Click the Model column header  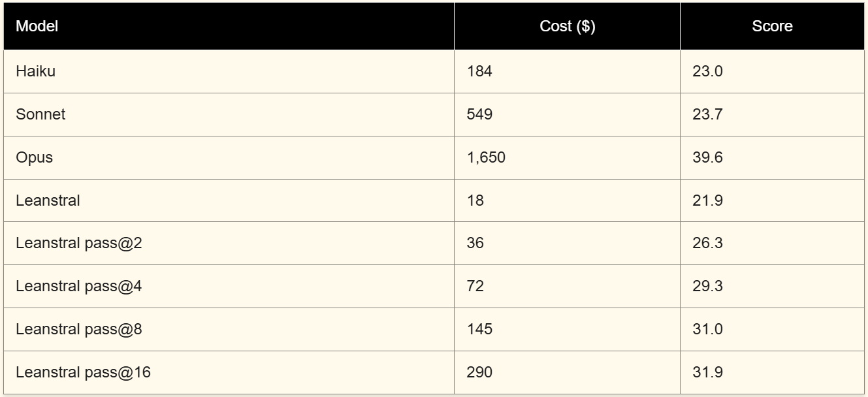click(37, 27)
